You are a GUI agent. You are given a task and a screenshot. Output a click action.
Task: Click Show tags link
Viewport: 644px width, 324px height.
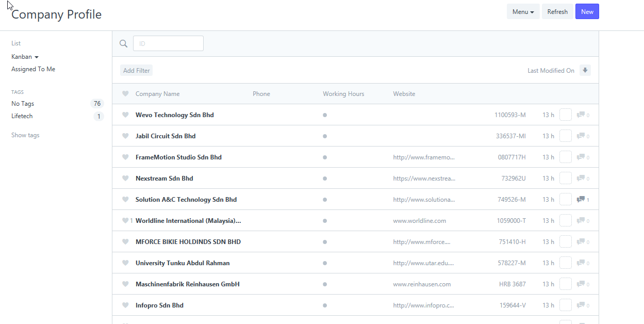pyautogui.click(x=25, y=135)
